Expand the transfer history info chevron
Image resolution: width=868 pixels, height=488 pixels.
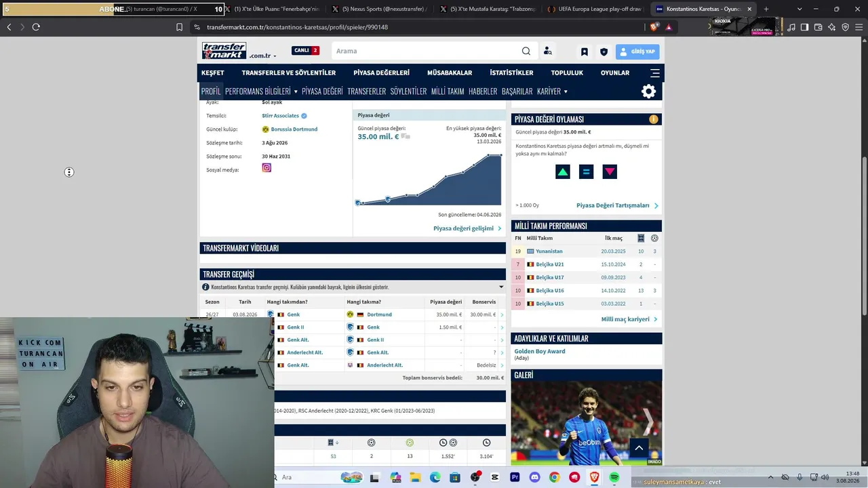pos(501,287)
